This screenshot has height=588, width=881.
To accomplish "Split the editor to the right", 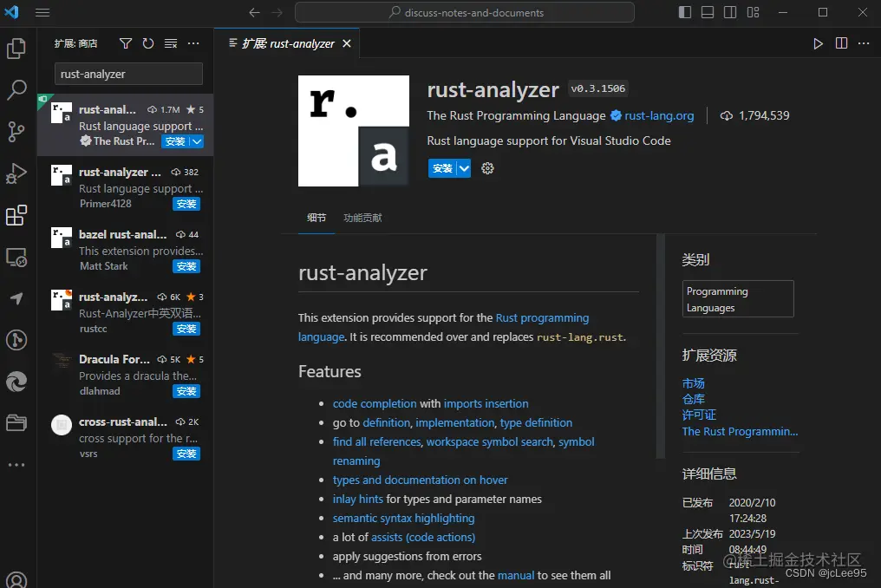I will click(x=841, y=43).
